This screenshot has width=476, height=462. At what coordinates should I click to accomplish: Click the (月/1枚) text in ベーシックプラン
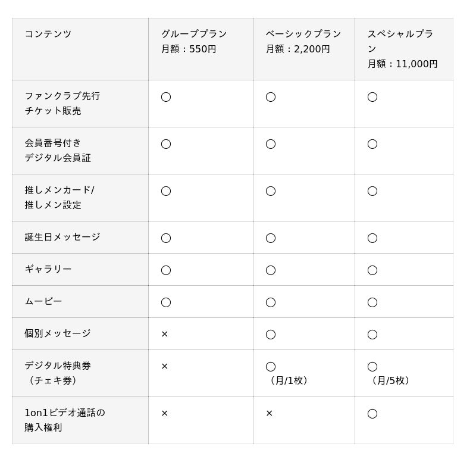289,380
